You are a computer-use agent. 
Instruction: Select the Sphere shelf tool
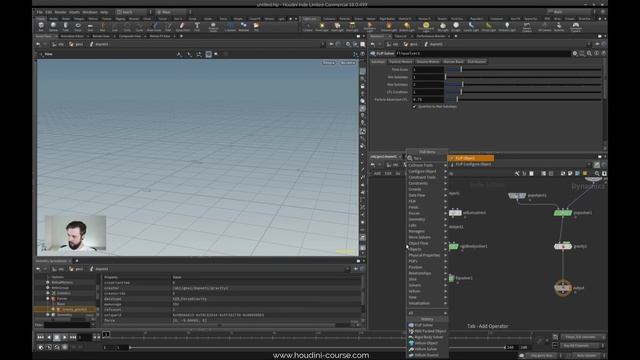pos(53,27)
